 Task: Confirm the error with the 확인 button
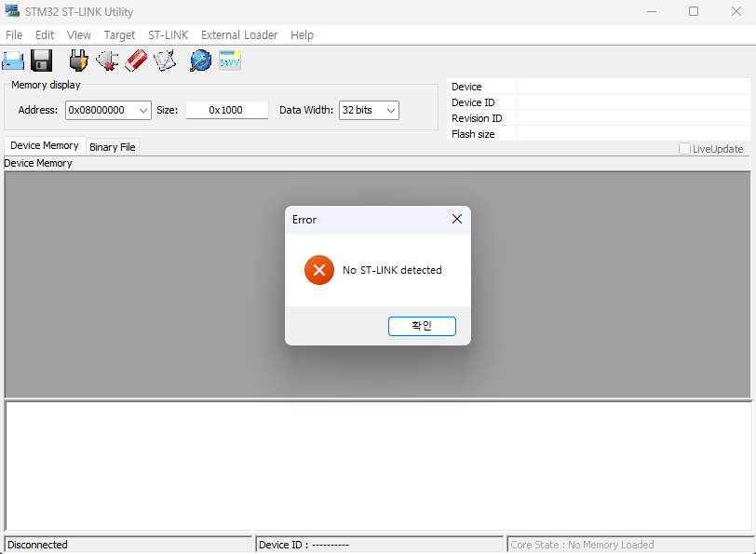pyautogui.click(x=422, y=327)
